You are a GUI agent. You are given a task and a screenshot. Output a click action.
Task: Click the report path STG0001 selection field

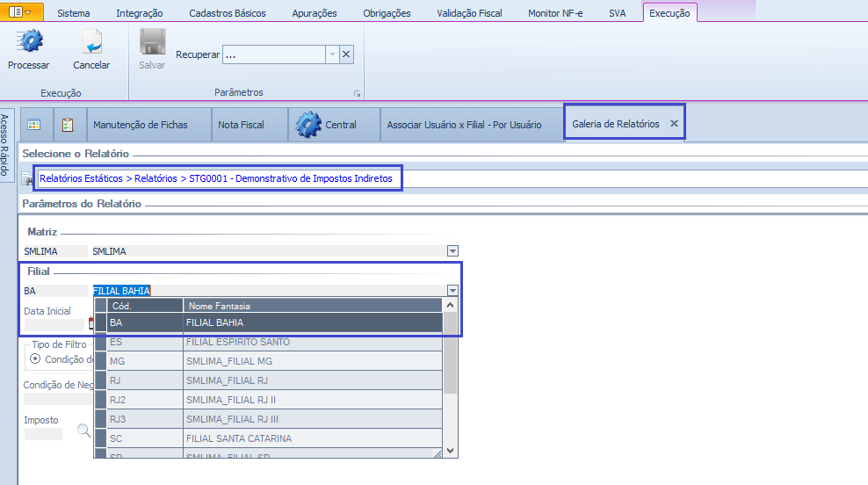(216, 178)
